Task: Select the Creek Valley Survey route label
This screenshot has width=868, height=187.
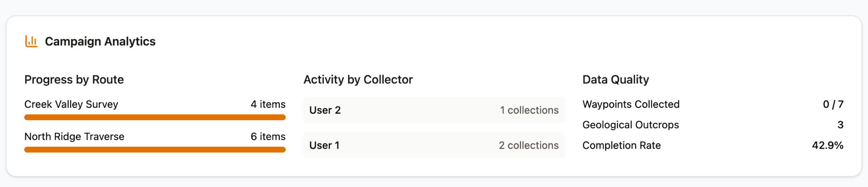Action: tap(71, 104)
